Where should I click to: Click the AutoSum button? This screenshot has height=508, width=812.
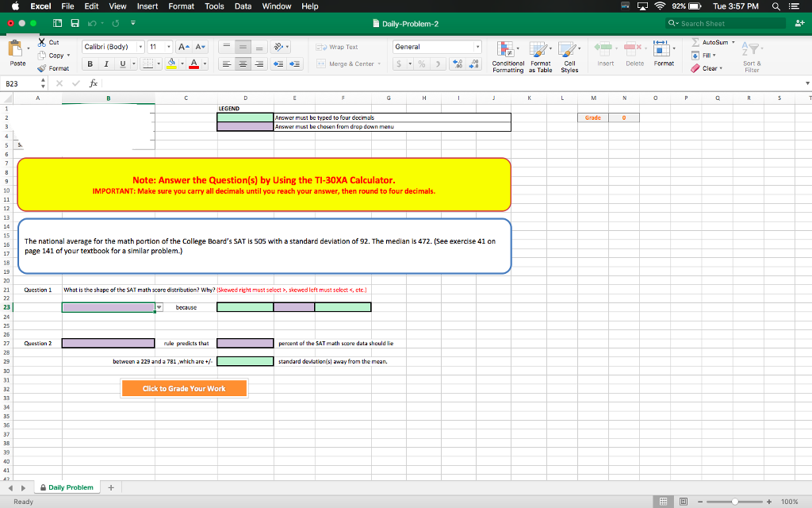[x=711, y=42]
